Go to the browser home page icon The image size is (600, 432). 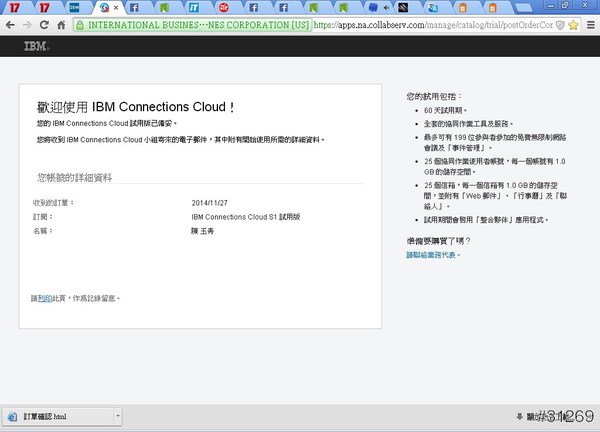(x=63, y=24)
